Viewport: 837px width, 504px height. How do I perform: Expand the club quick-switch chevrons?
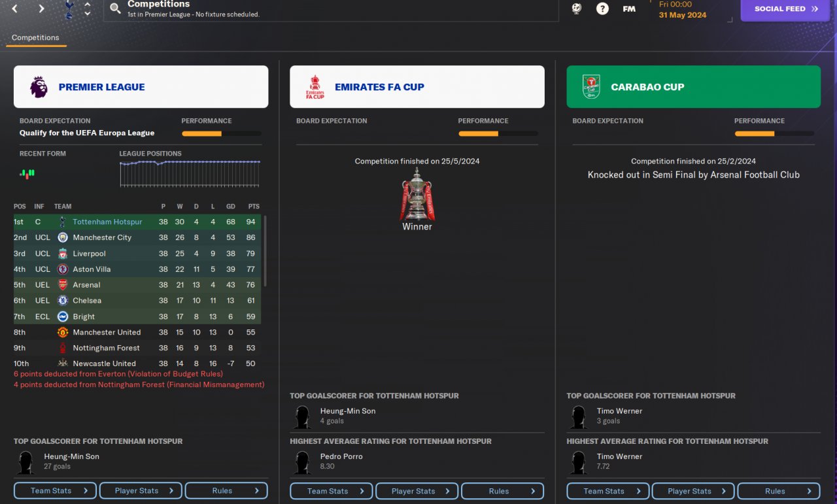point(88,9)
